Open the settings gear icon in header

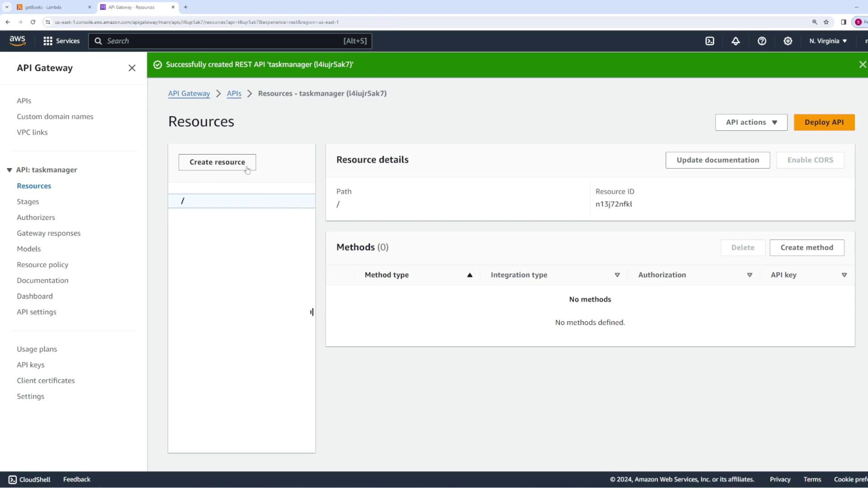788,41
